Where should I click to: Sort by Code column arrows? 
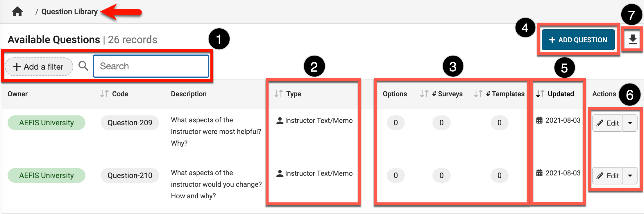pyautogui.click(x=104, y=94)
